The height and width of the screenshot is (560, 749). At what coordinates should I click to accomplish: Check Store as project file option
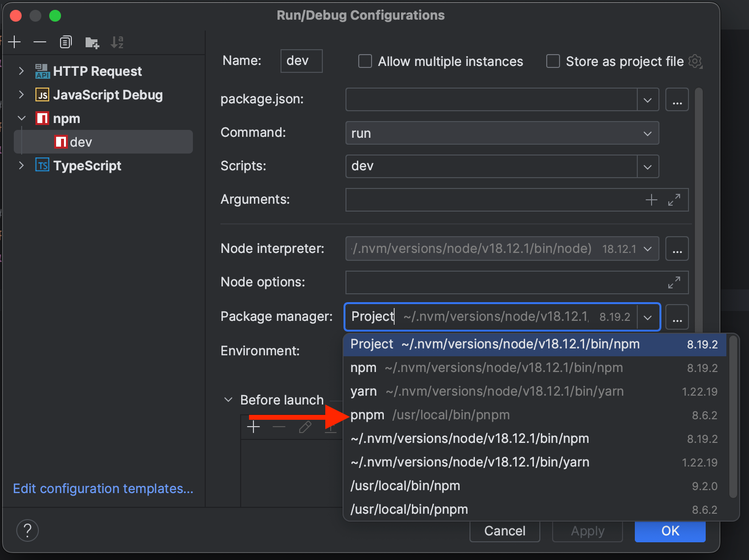click(x=553, y=62)
